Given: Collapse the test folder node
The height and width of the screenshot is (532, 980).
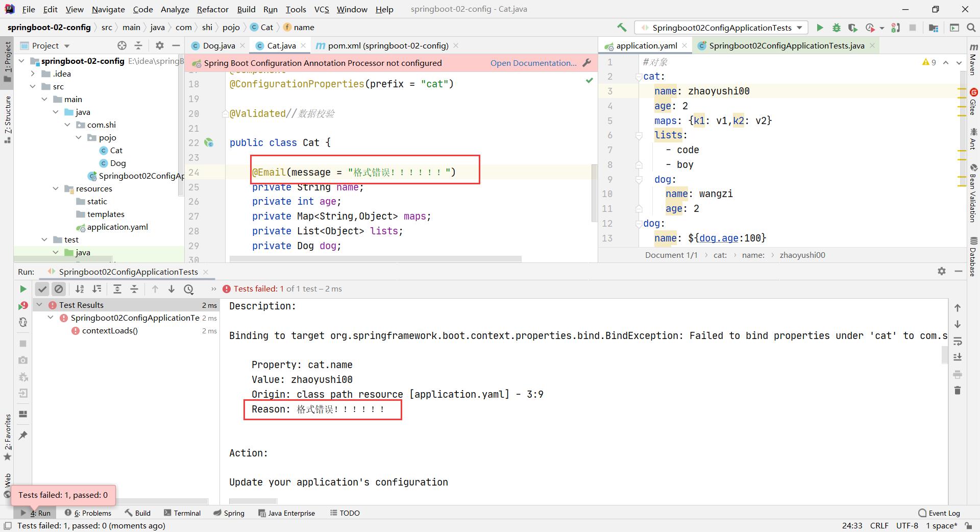Looking at the screenshot, I should pyautogui.click(x=44, y=239).
